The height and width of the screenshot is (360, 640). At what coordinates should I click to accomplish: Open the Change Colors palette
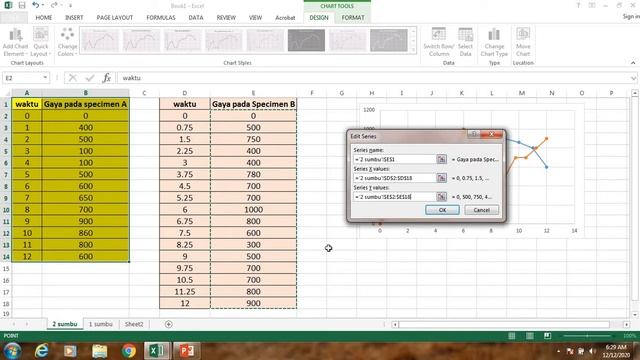tap(67, 42)
